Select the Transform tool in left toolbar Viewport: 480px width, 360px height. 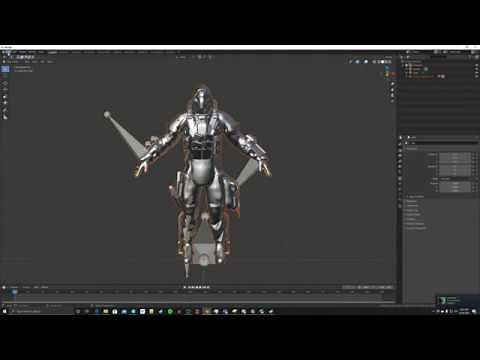pyautogui.click(x=5, y=103)
